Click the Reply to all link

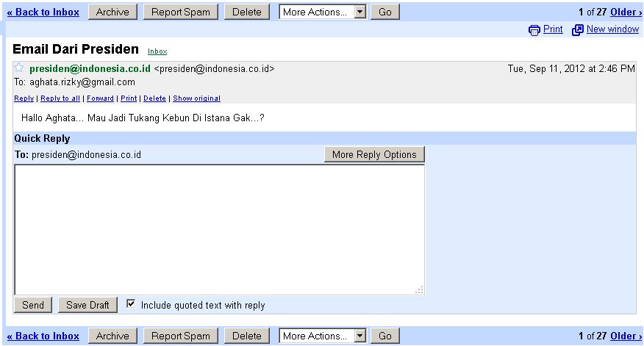tap(60, 98)
